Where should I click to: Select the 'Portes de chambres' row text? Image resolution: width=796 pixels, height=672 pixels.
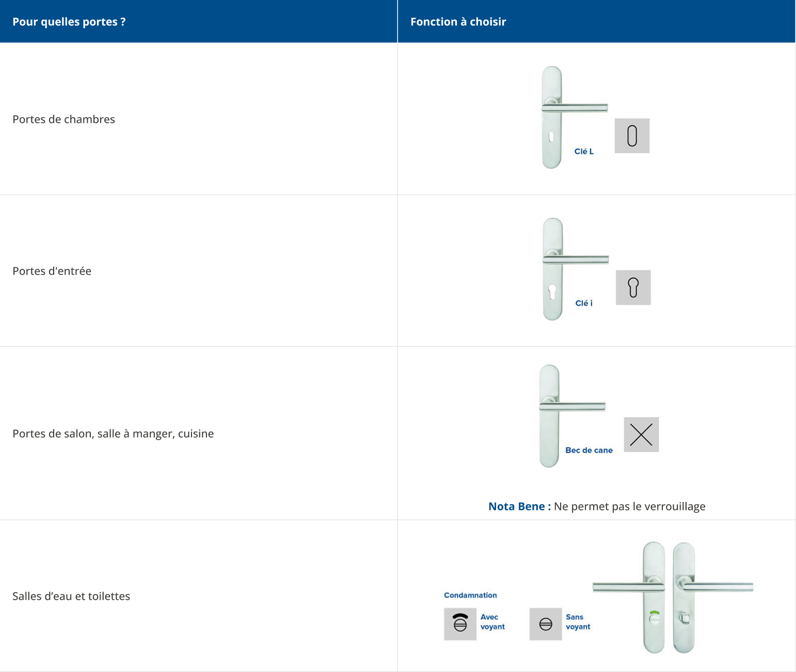pos(63,119)
